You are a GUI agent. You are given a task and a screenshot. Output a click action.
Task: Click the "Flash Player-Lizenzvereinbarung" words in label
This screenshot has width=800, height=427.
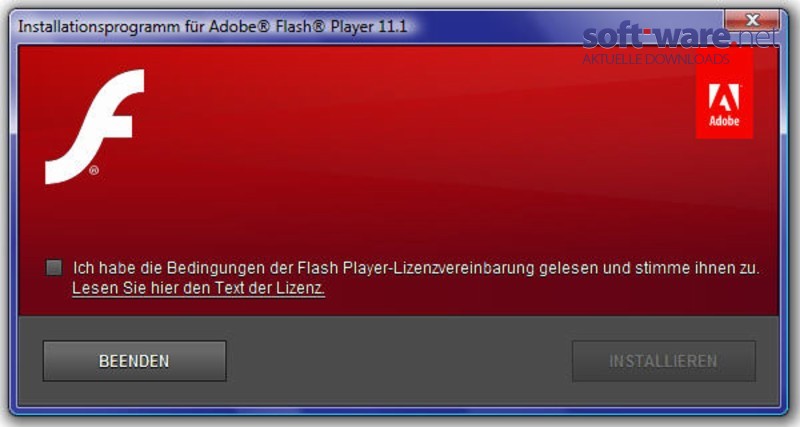tap(416, 268)
